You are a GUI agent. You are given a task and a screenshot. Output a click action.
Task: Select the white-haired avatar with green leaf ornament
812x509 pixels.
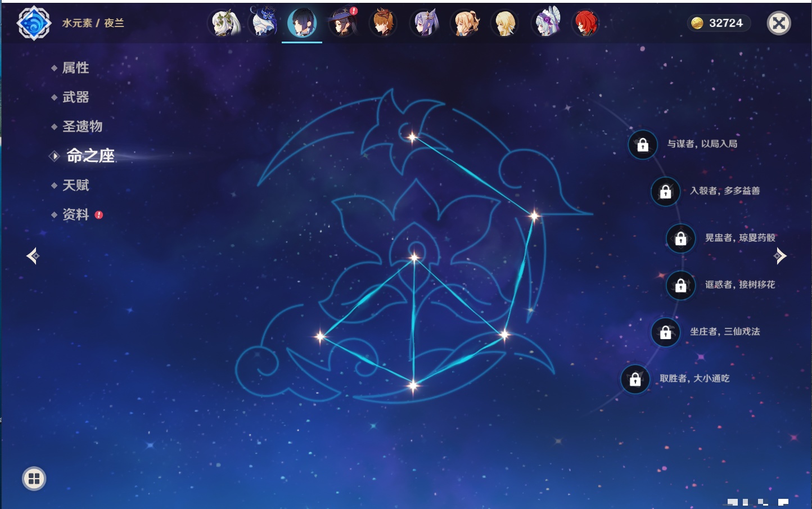point(225,23)
